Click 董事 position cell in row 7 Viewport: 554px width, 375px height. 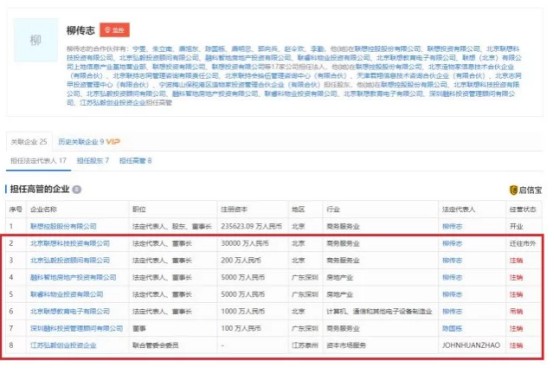click(x=139, y=328)
